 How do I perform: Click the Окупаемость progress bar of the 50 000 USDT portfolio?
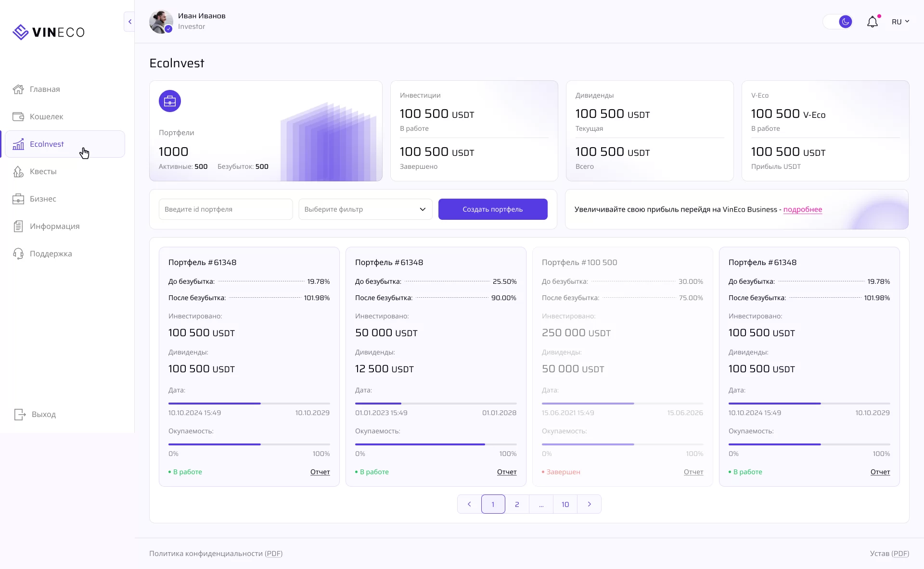coord(436,444)
